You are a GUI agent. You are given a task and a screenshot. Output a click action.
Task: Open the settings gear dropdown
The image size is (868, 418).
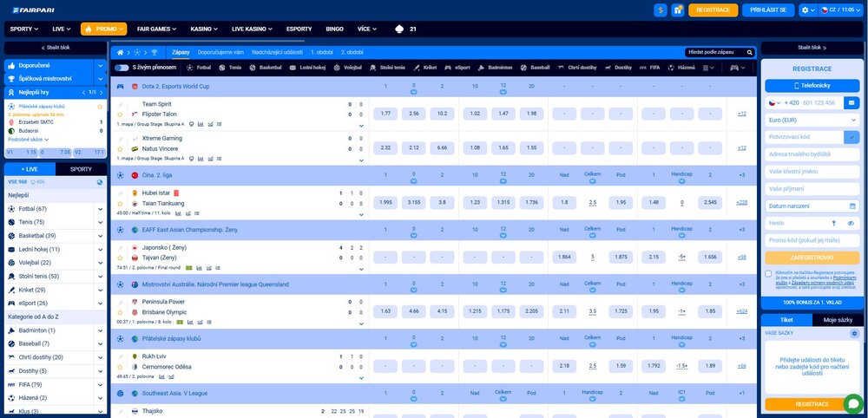[807, 10]
